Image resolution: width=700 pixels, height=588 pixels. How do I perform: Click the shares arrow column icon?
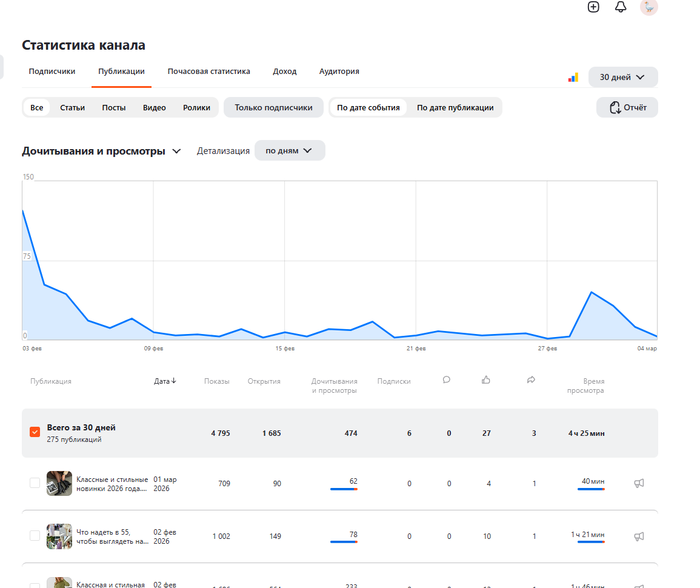(x=531, y=380)
